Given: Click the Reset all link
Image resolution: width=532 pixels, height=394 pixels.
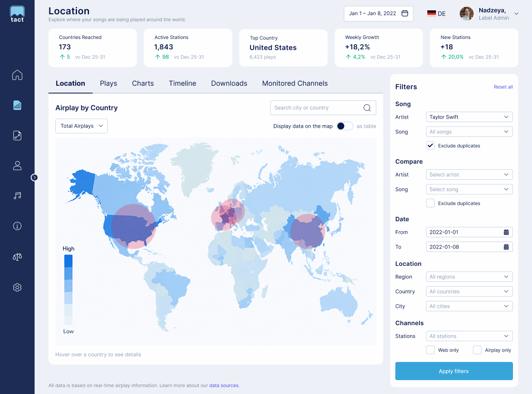Looking at the screenshot, I should tap(503, 87).
